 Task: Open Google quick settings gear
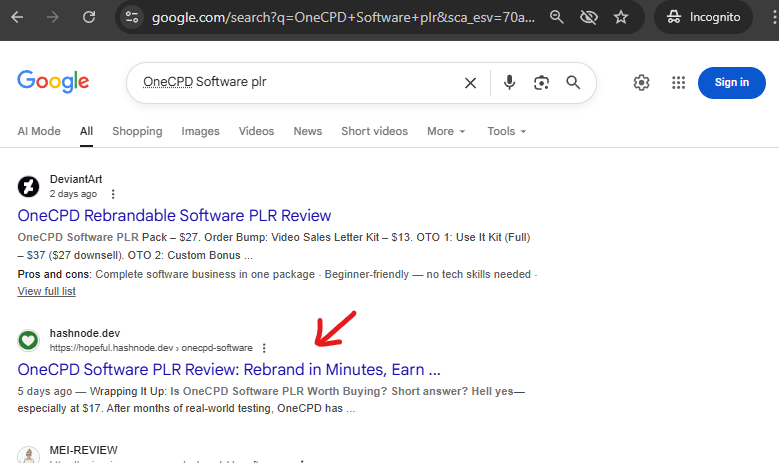[x=642, y=83]
